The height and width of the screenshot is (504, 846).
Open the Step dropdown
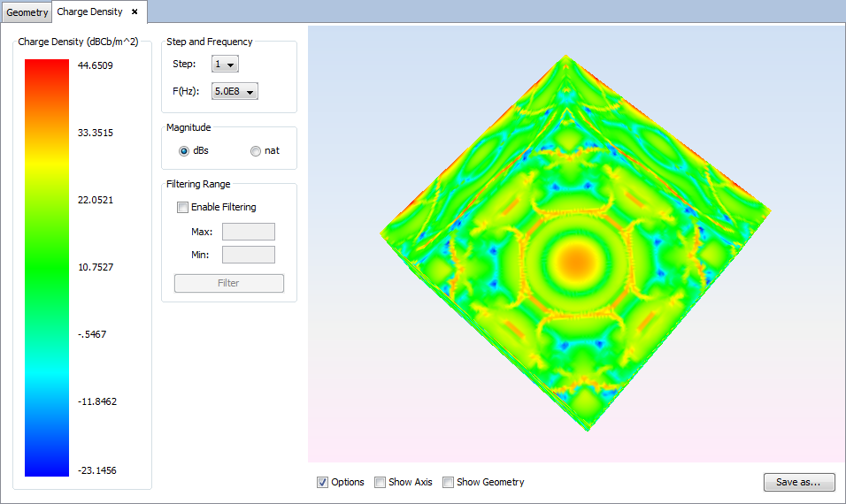pyautogui.click(x=225, y=64)
